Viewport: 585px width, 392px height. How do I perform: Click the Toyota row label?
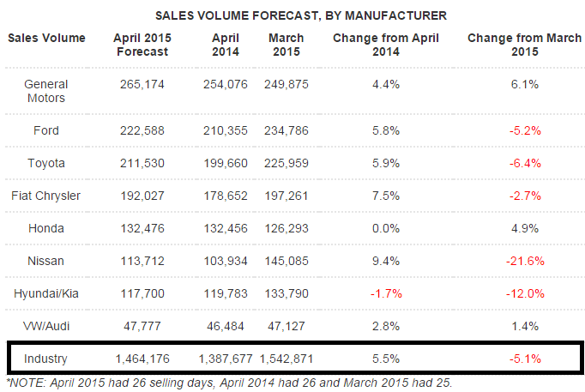click(x=46, y=162)
